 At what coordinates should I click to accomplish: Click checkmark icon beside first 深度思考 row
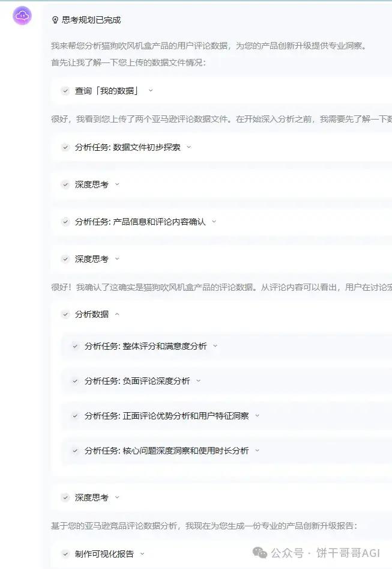[65, 184]
